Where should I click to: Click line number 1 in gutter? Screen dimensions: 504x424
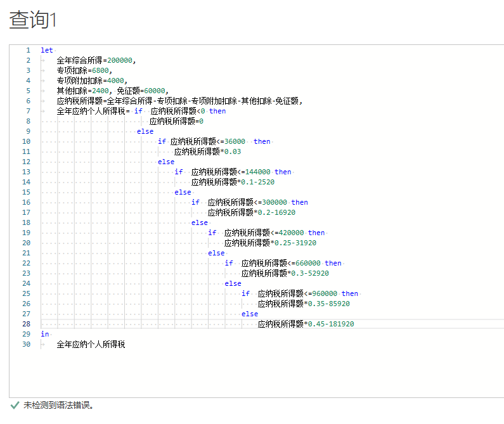click(x=29, y=50)
